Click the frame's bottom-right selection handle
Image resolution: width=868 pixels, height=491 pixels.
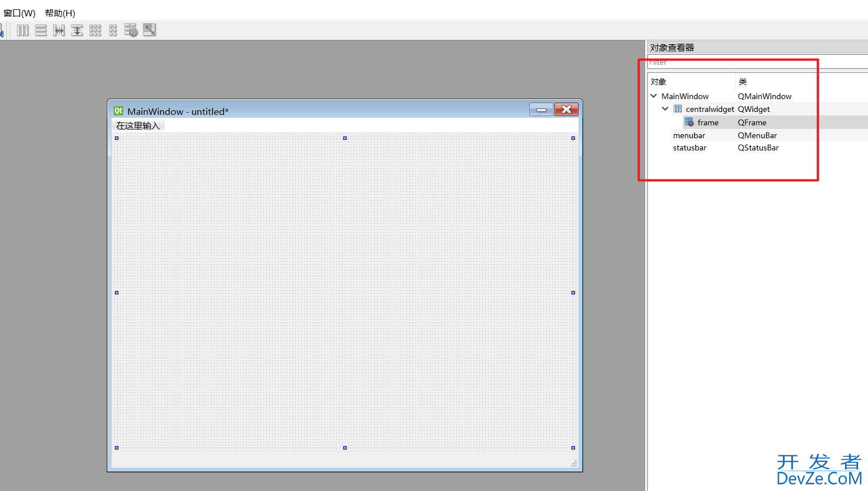(573, 448)
